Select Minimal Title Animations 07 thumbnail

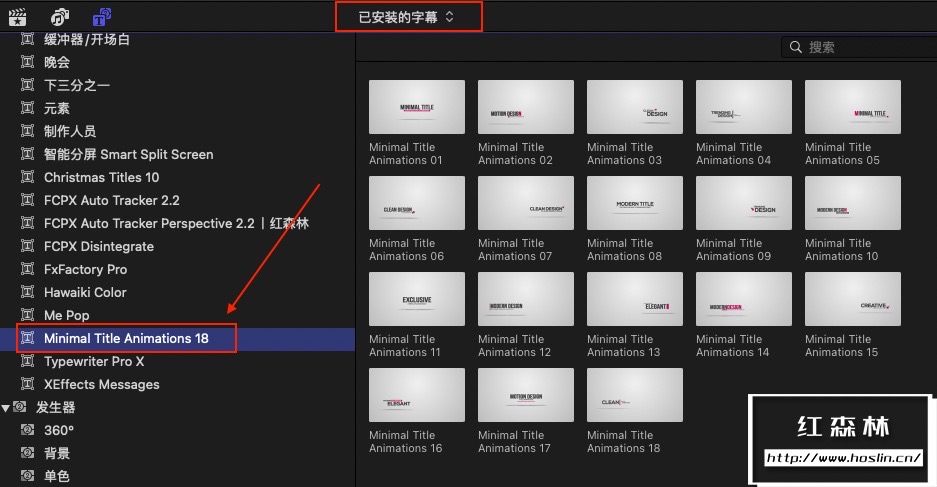coord(526,203)
